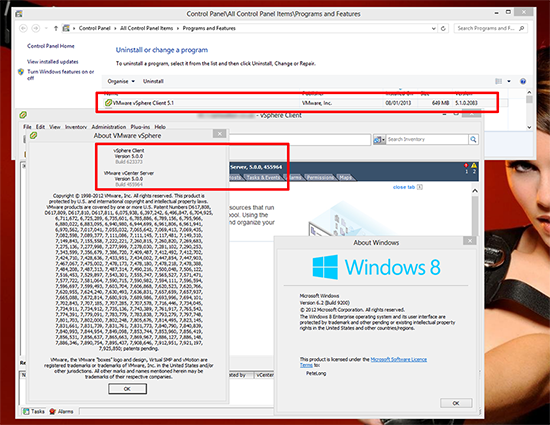
Task: Click Control Panel in the breadcrumb path
Action: pos(95,28)
